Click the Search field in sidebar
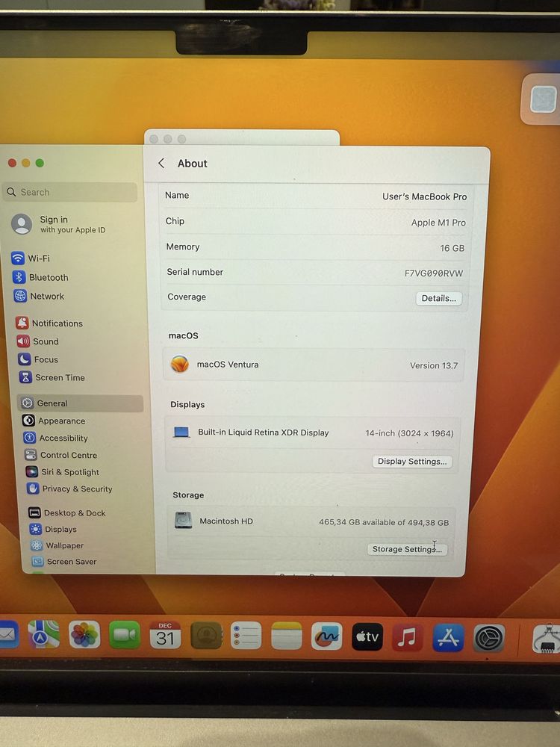Viewport: 560px width, 747px height. click(x=70, y=192)
